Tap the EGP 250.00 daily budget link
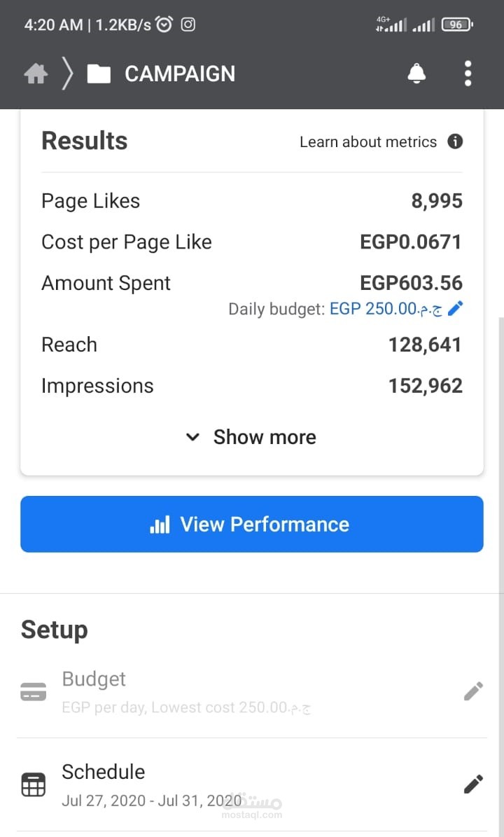Screen dimensions: 504x837 pyautogui.click(x=385, y=309)
